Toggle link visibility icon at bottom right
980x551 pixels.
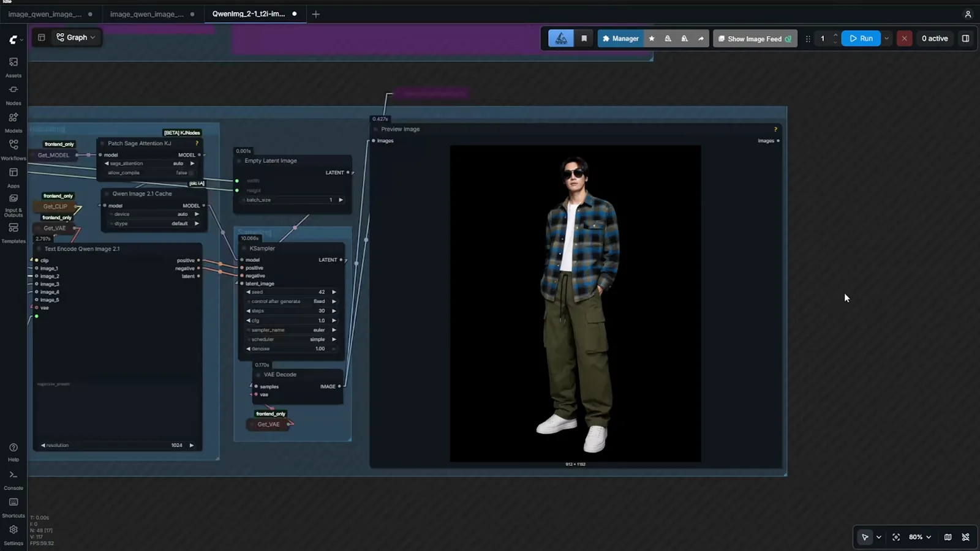tap(965, 537)
